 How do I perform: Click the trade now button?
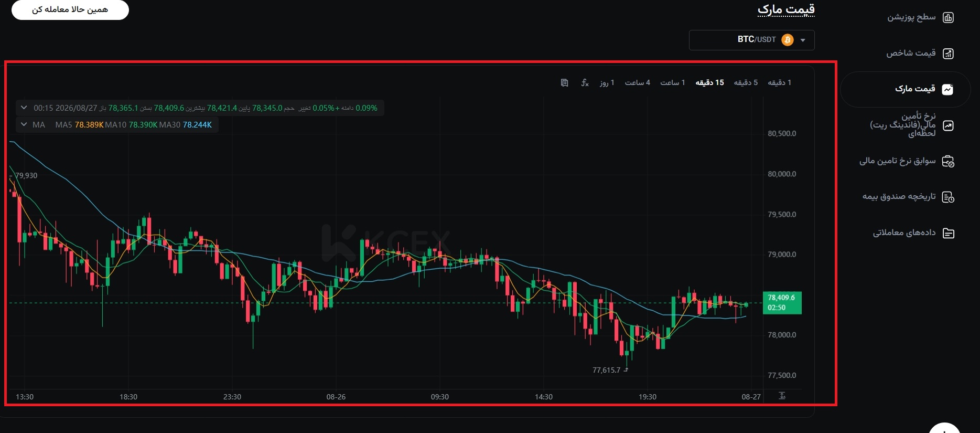pos(70,9)
